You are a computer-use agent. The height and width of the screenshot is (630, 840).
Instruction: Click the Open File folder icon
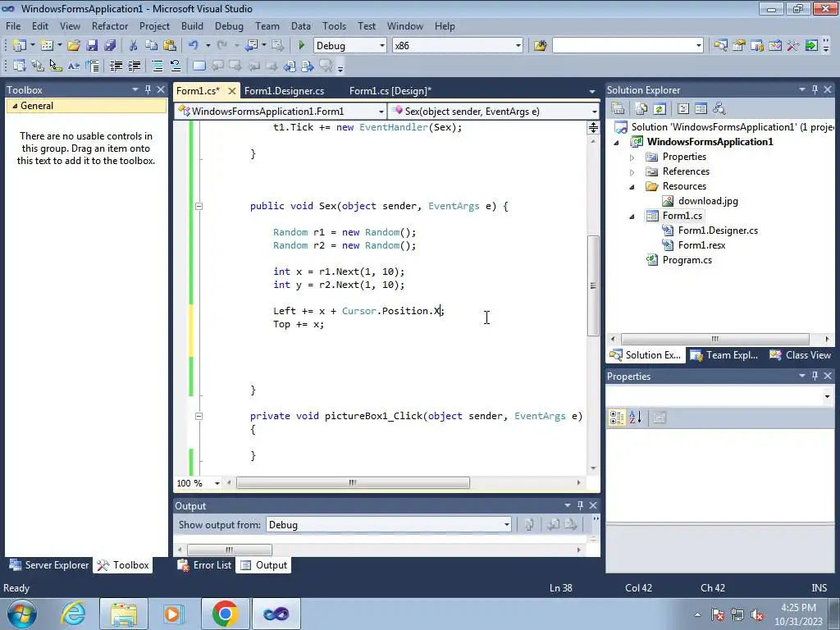click(73, 46)
